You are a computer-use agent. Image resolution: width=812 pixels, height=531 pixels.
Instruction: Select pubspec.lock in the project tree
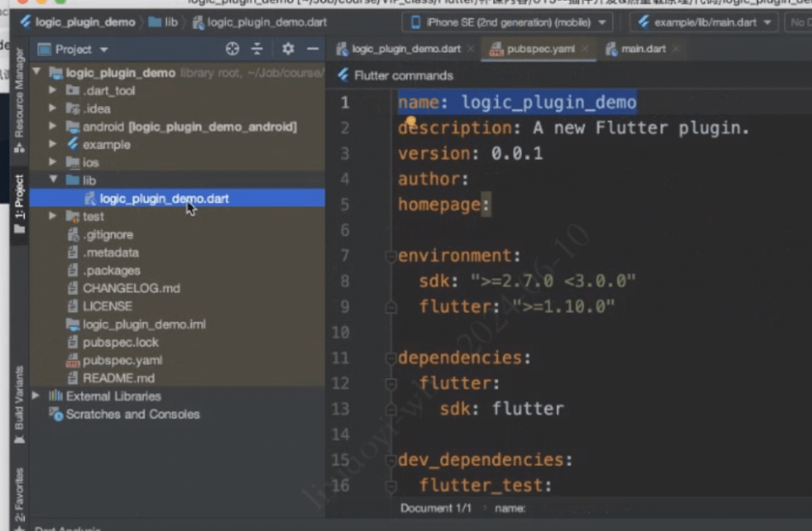click(120, 342)
